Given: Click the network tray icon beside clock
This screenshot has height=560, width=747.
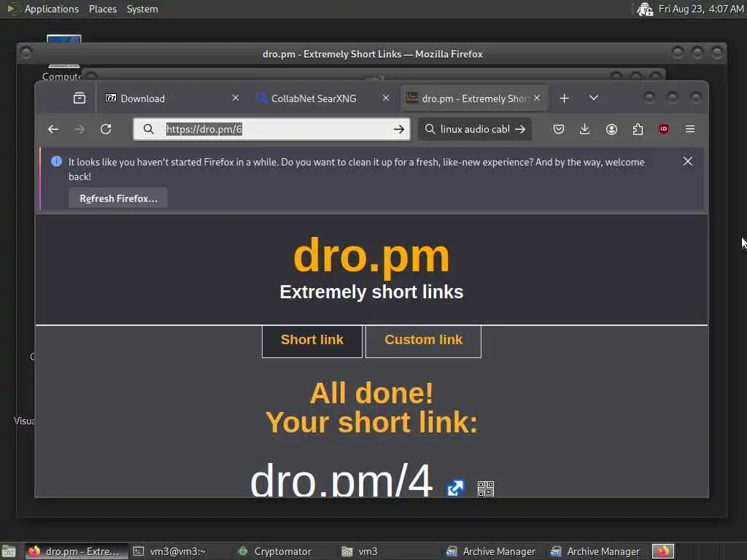Looking at the screenshot, I should pos(645,9).
